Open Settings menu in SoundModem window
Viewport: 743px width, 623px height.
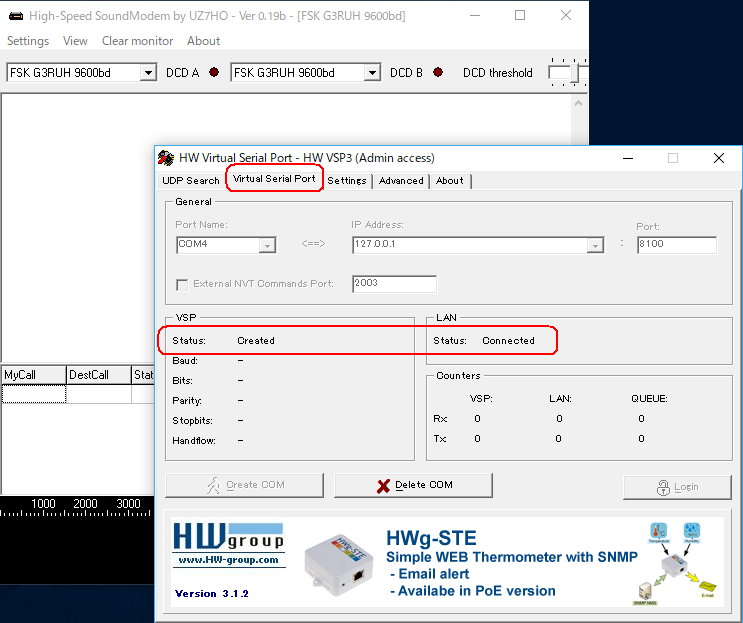tap(28, 41)
